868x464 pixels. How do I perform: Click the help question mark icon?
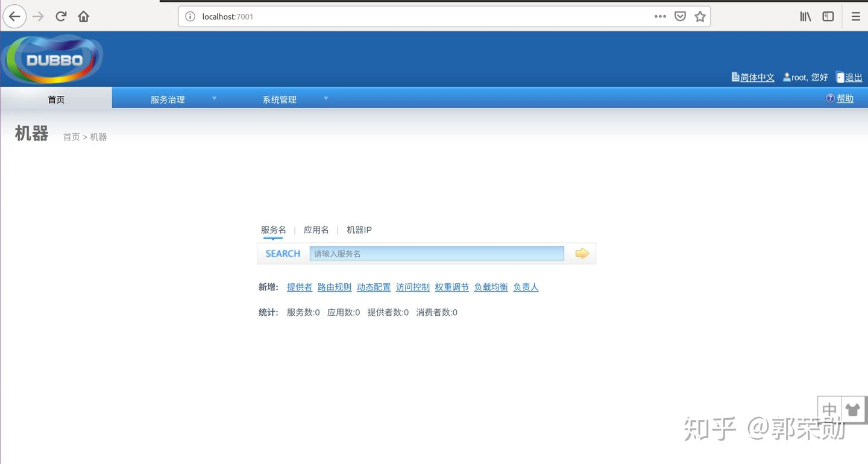(x=830, y=98)
